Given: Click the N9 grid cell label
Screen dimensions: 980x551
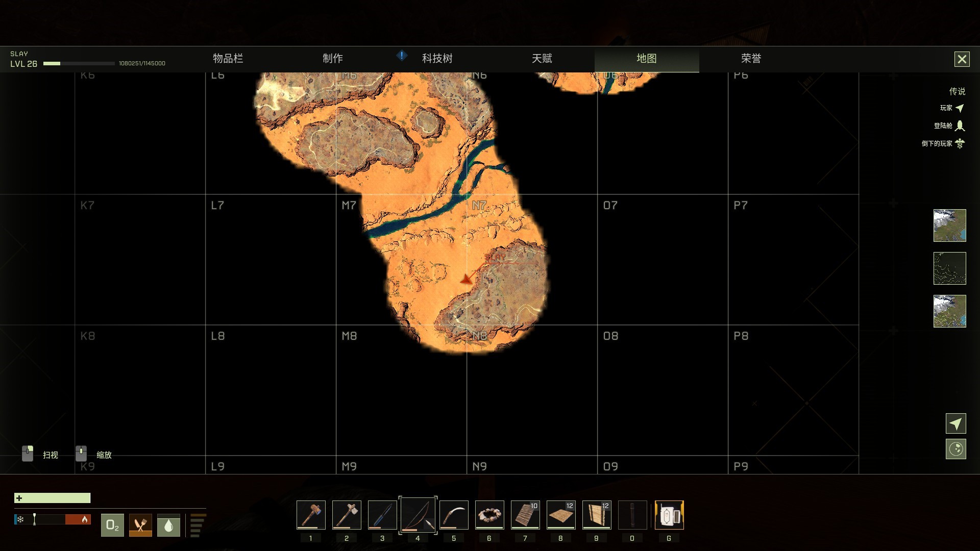Looking at the screenshot, I should (480, 466).
